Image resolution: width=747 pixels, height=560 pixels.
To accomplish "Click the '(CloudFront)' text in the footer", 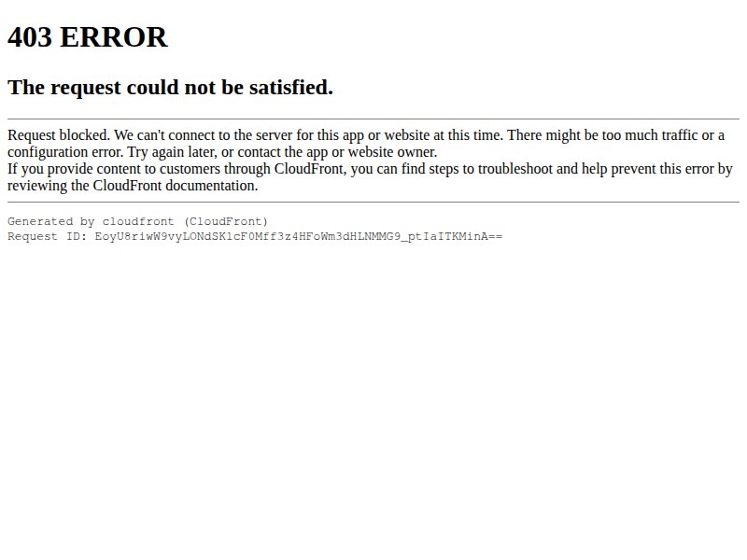I will click(226, 221).
